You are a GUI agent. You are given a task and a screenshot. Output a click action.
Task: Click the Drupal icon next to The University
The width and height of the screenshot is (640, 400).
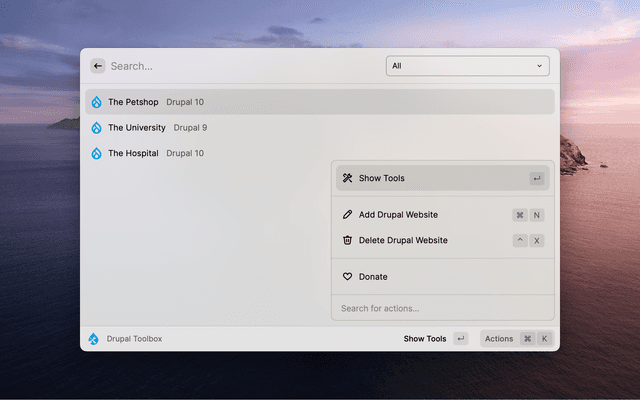97,128
